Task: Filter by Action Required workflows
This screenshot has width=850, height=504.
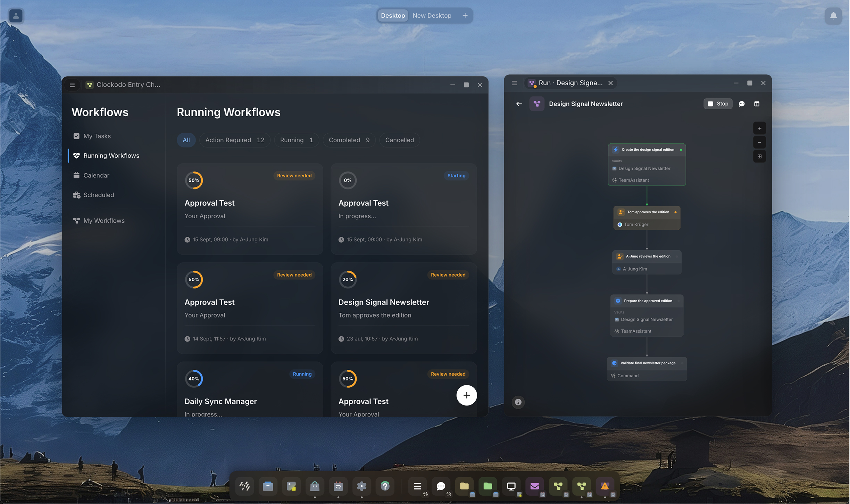Action: pyautogui.click(x=235, y=140)
